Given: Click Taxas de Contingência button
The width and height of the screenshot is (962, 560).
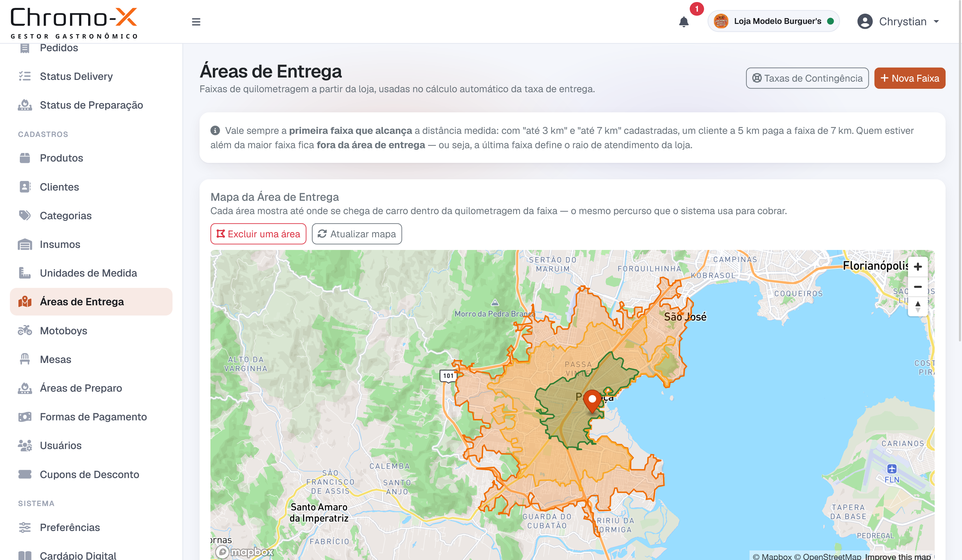Looking at the screenshot, I should pos(807,78).
